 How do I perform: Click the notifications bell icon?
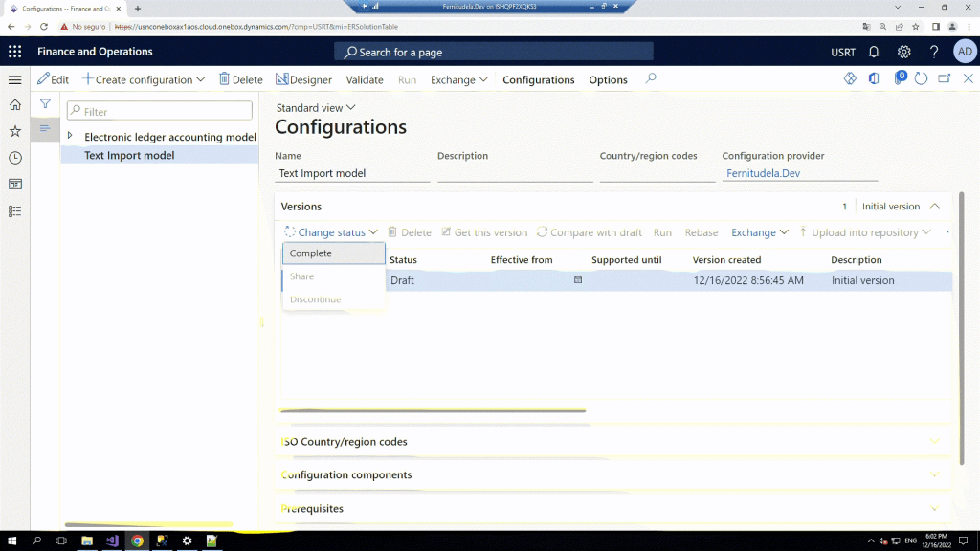tap(874, 52)
